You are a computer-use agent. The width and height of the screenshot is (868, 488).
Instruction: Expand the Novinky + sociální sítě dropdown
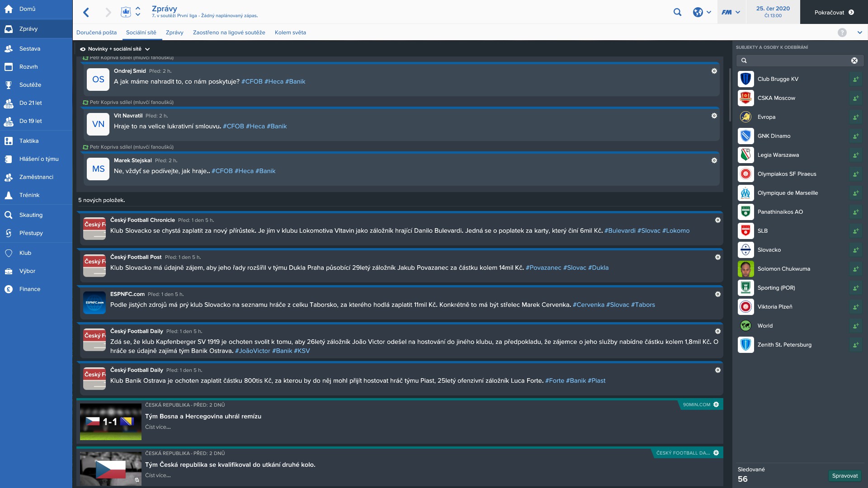(x=115, y=49)
